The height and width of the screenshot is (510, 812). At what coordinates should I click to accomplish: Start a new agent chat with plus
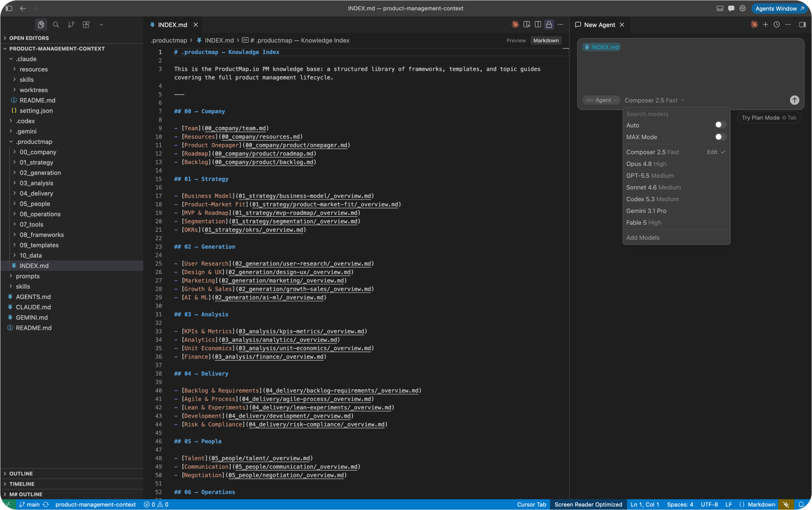point(765,24)
